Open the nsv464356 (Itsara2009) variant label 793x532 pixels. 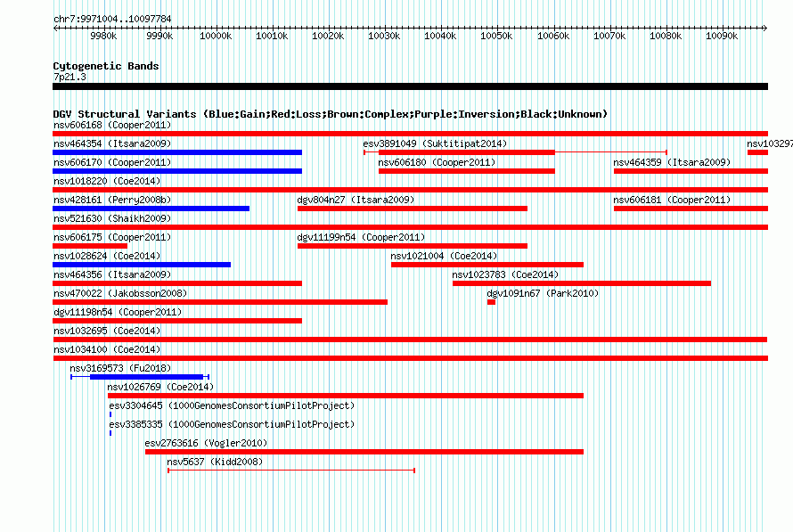[112, 274]
